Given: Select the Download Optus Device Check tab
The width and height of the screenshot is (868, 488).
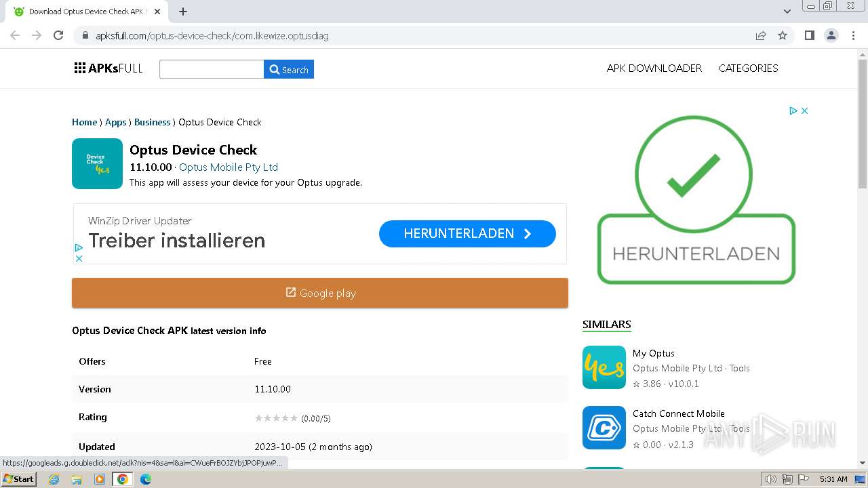Looking at the screenshot, I should 87,12.
